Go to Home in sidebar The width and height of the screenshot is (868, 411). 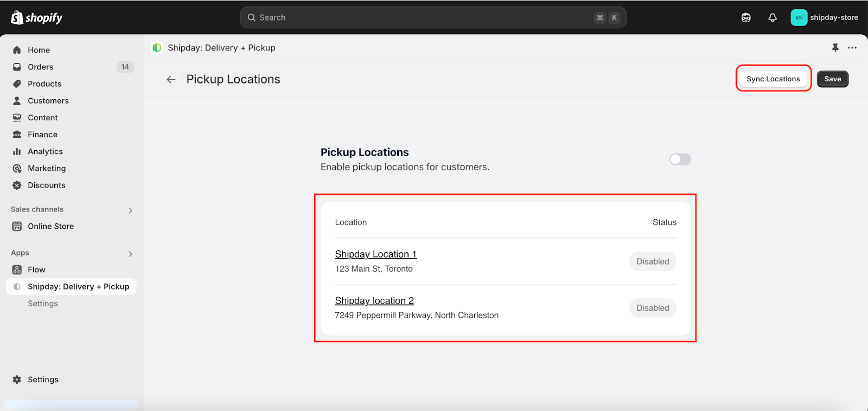[39, 50]
